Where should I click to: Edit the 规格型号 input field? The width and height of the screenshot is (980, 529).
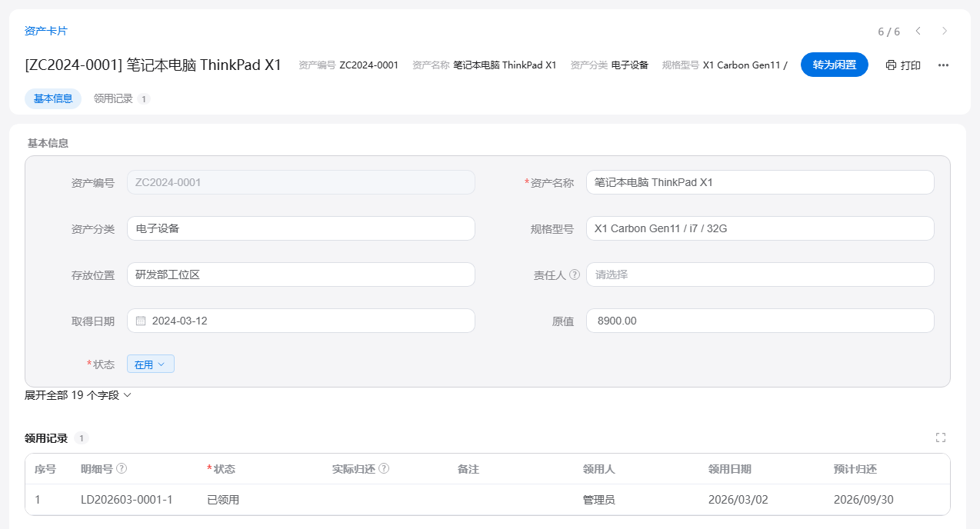760,228
